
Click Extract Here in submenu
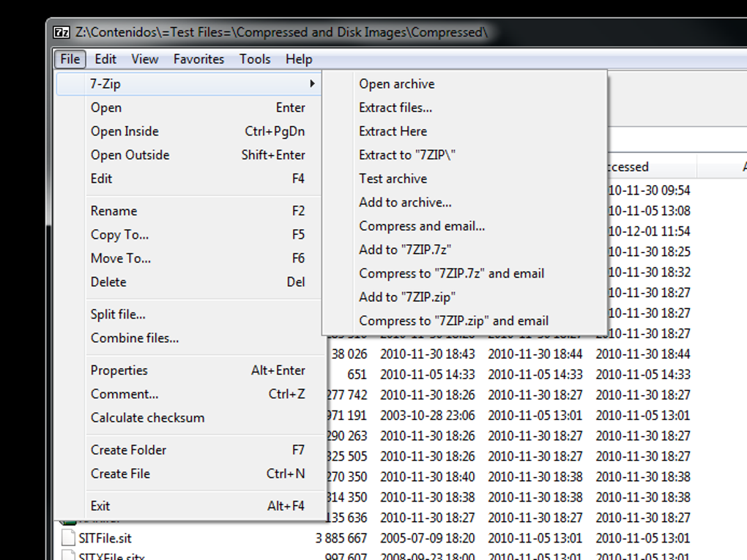coord(464,132)
